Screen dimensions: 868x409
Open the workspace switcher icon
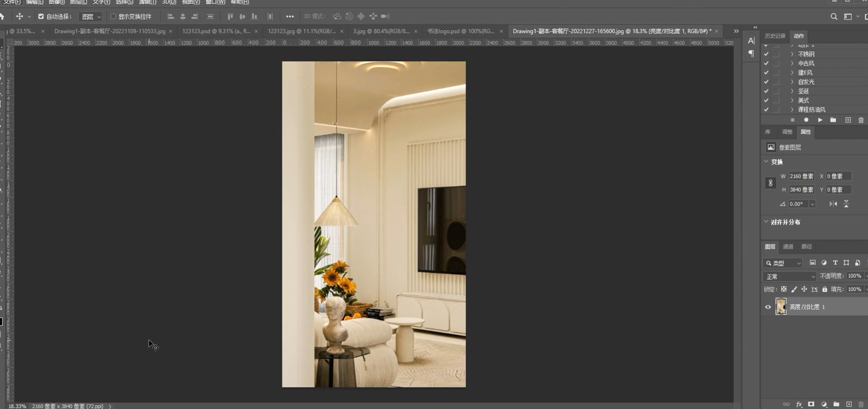point(848,16)
